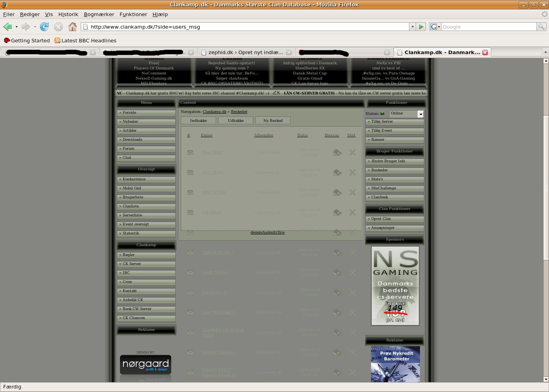
Task: Reply to the CK News message
Action: (337, 212)
